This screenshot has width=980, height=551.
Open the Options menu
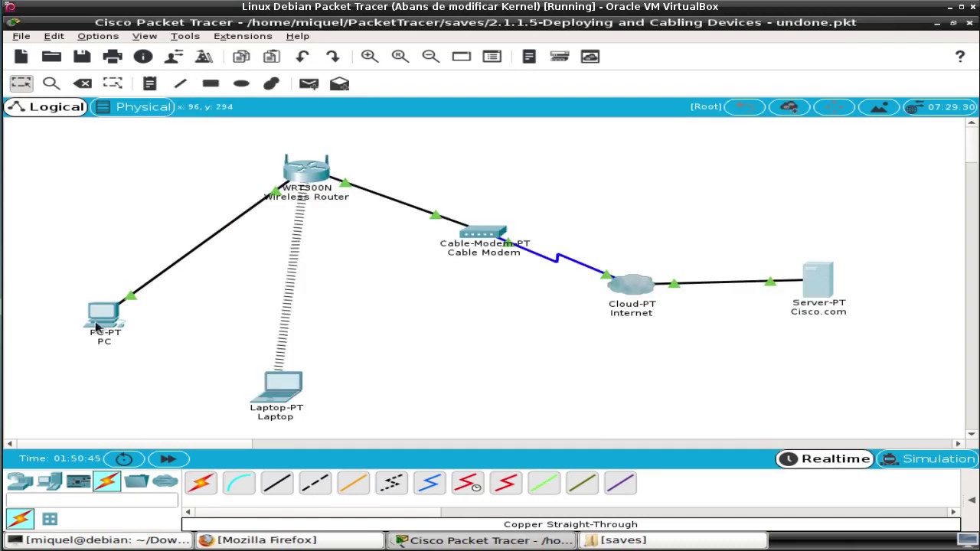point(98,36)
